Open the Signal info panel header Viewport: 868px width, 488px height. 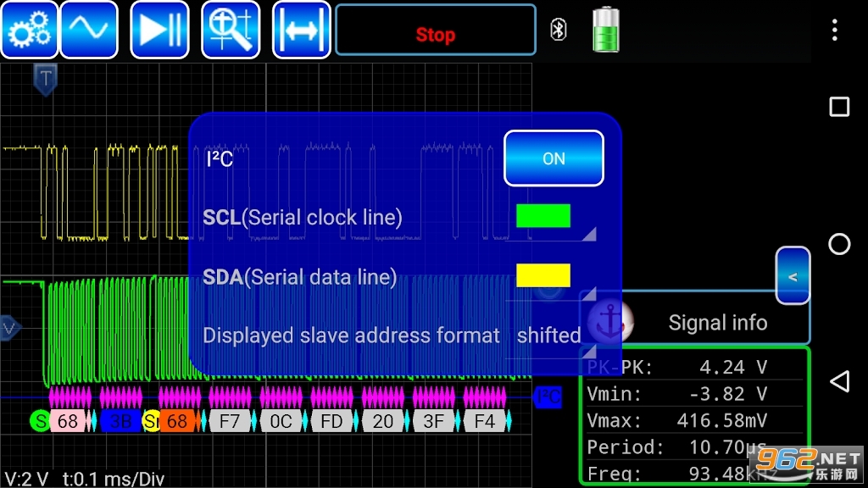click(x=717, y=323)
